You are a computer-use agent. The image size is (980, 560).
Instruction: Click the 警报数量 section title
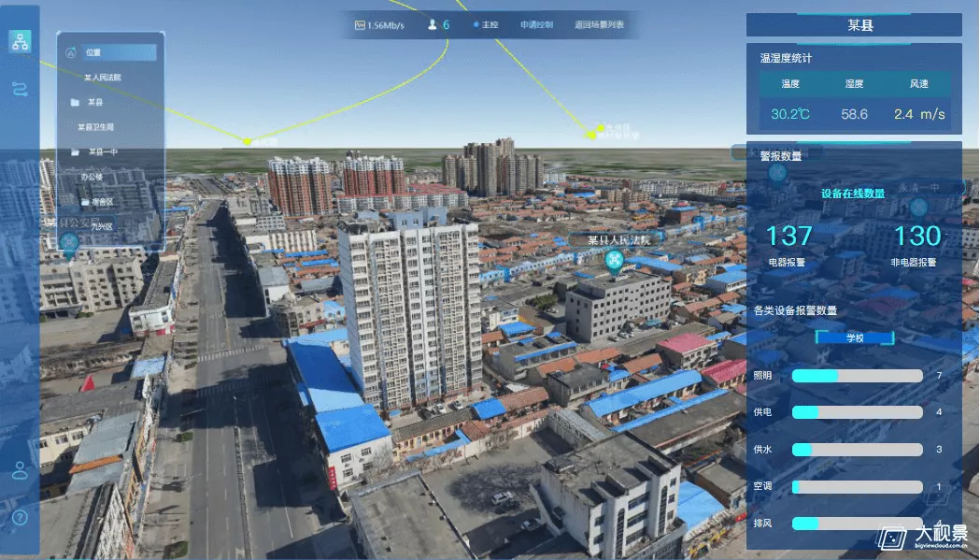pos(781,156)
